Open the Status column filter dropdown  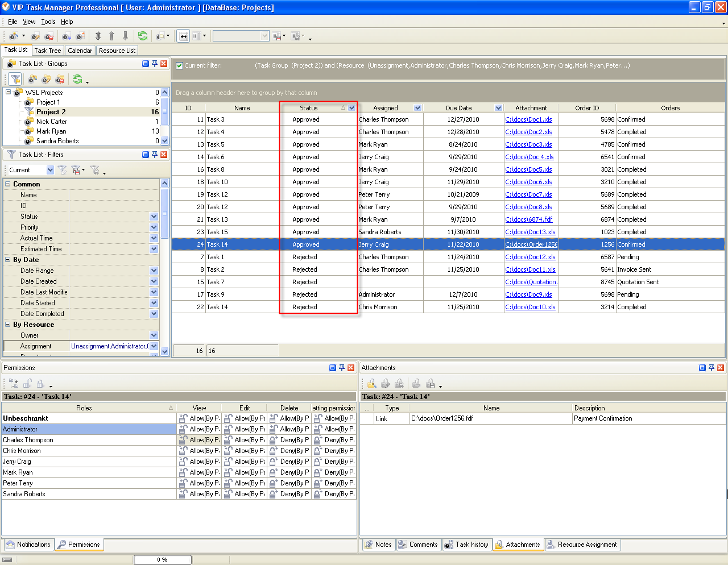pos(351,108)
